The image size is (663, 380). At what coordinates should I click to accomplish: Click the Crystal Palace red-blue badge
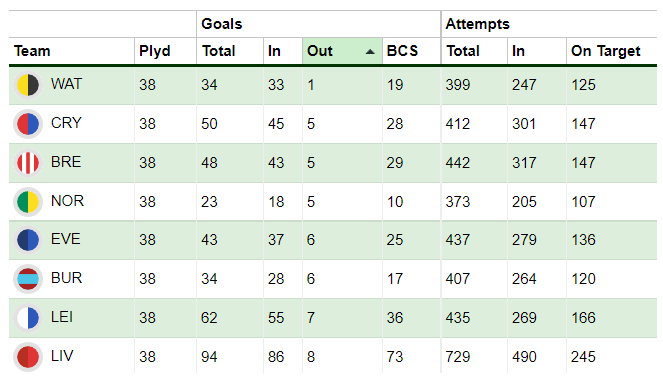28,124
